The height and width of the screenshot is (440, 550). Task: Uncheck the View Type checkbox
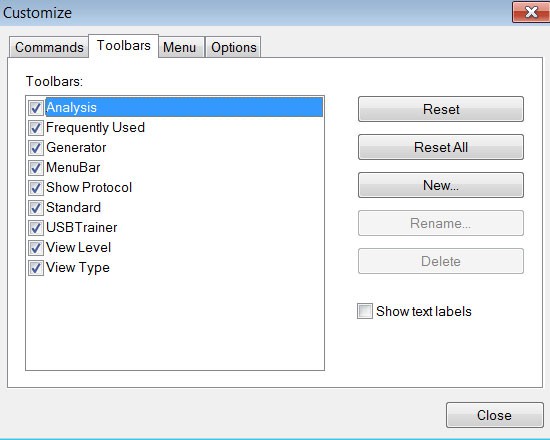coord(36,268)
